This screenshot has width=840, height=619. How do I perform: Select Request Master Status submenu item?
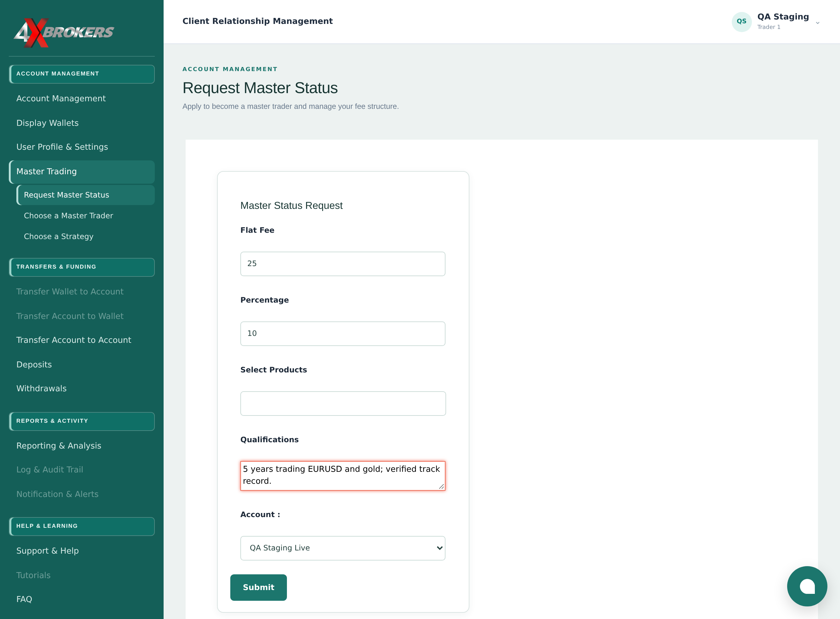coord(86,195)
